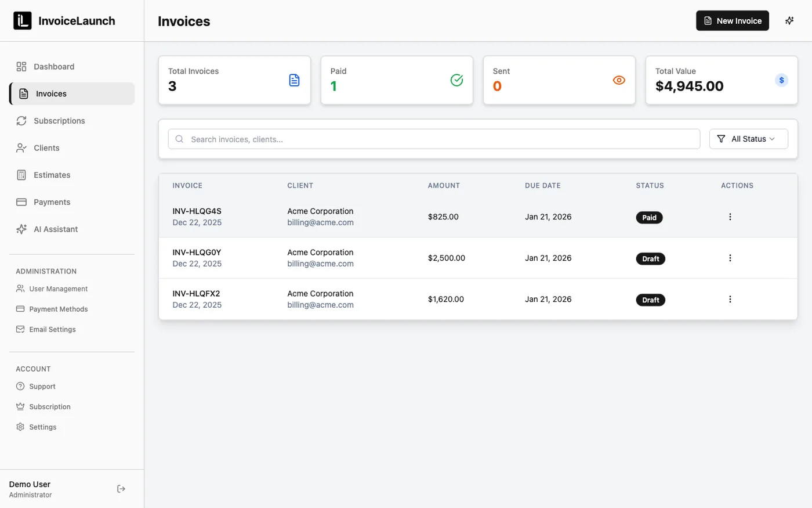Screen dimensions: 812x508
Task: Create a New Invoice
Action: (733, 21)
